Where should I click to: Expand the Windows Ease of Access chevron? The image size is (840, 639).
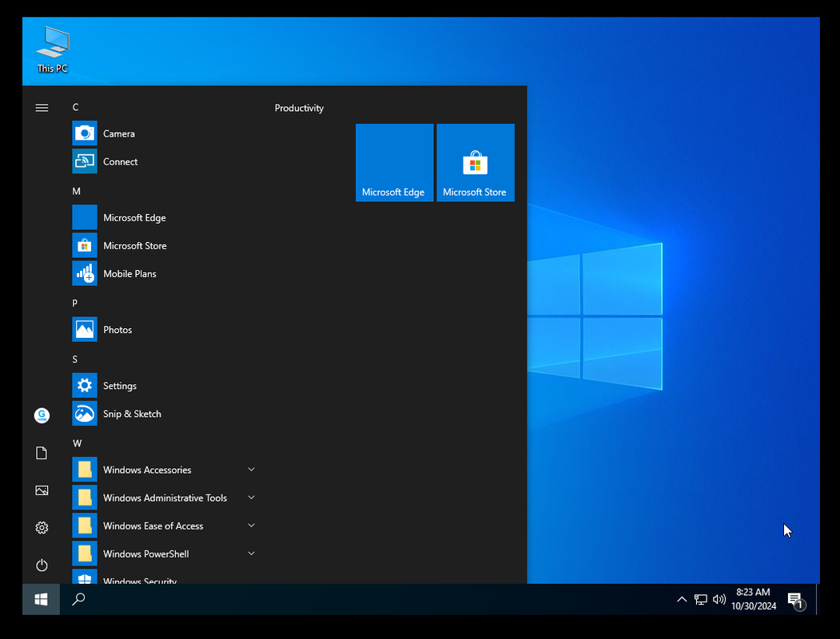click(251, 526)
